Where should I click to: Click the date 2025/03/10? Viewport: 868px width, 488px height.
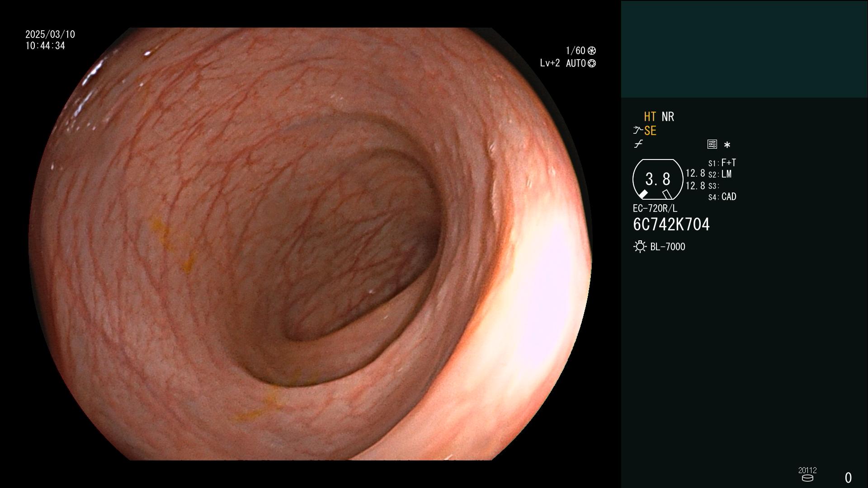pyautogui.click(x=50, y=34)
